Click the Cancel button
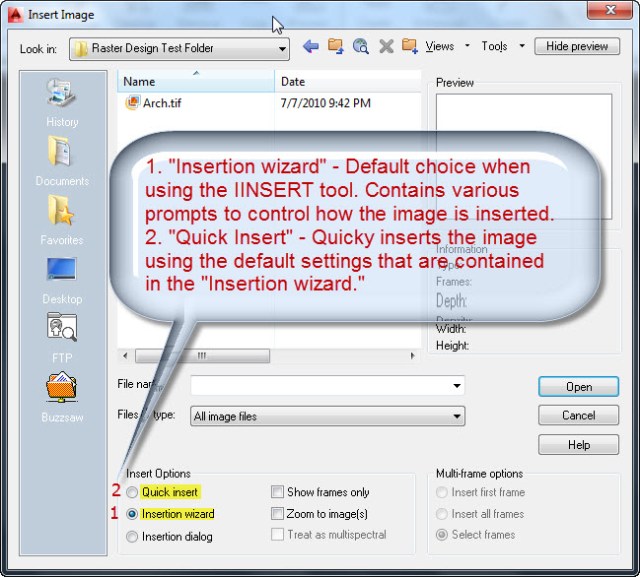The width and height of the screenshot is (640, 577). [x=578, y=415]
